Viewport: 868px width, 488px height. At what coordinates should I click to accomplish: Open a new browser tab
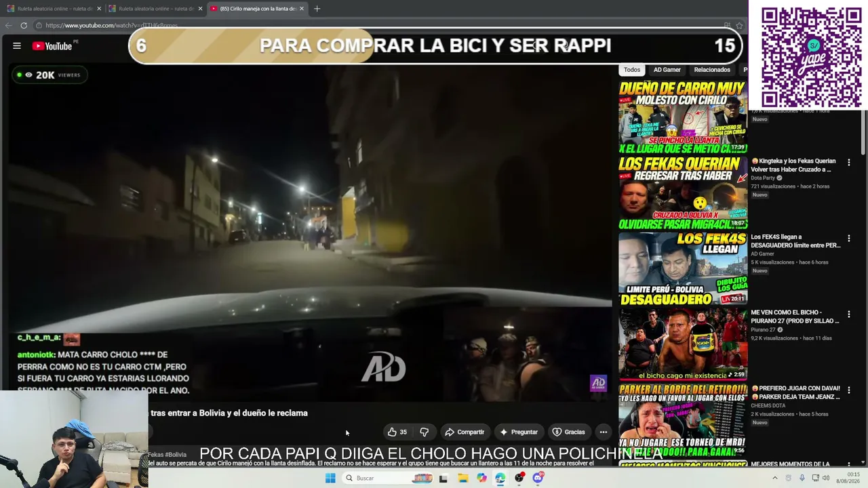[317, 9]
